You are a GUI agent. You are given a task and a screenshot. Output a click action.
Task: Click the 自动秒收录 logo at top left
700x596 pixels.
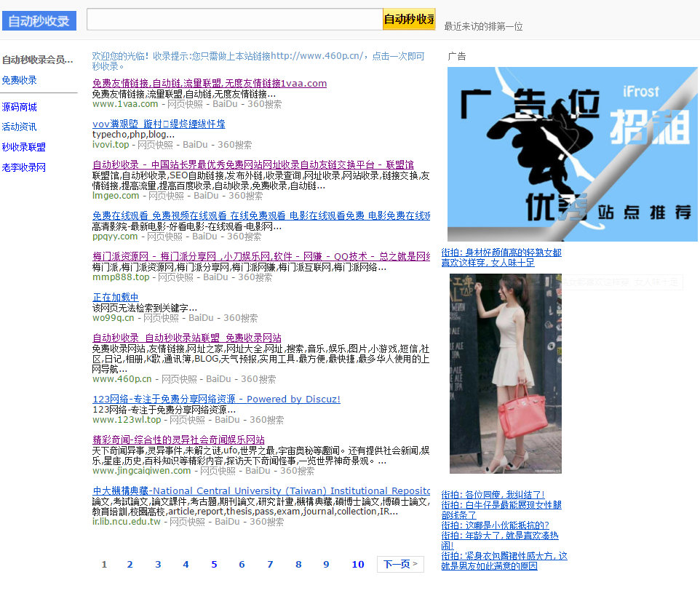coord(39,20)
